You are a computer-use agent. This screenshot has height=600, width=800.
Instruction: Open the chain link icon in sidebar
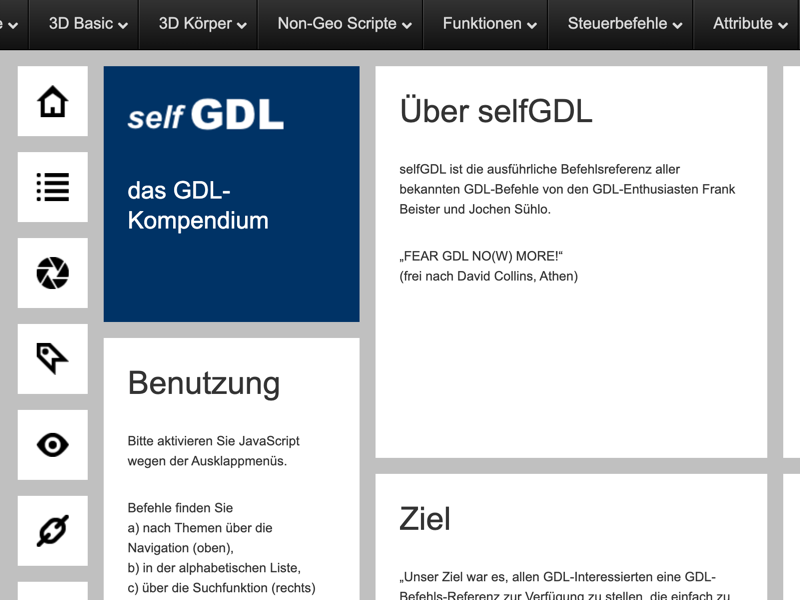[x=52, y=530]
